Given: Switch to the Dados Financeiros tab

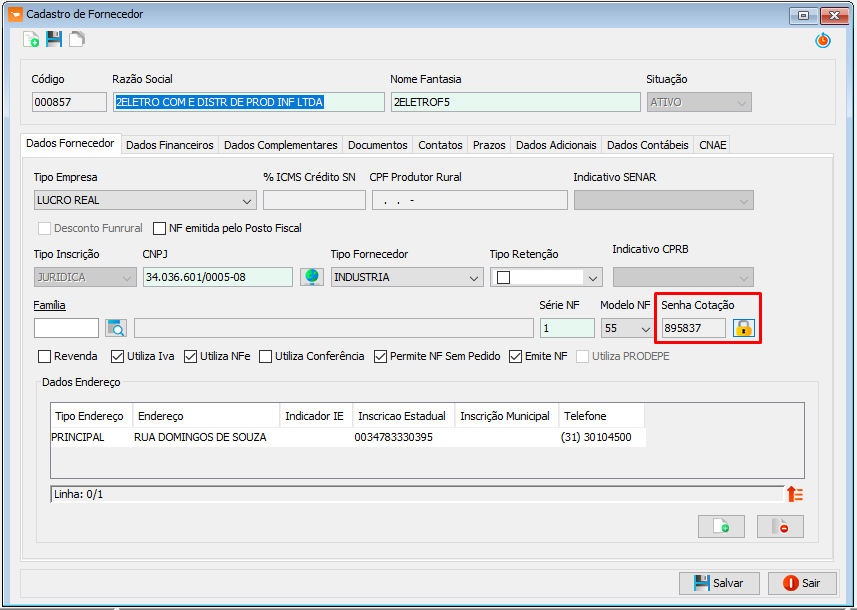Looking at the screenshot, I should coord(169,145).
